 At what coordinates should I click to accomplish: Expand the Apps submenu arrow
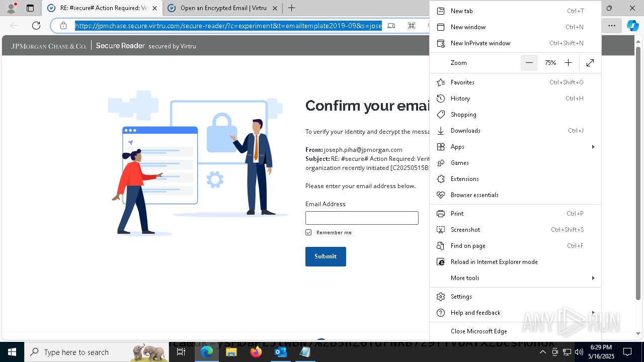(x=593, y=147)
